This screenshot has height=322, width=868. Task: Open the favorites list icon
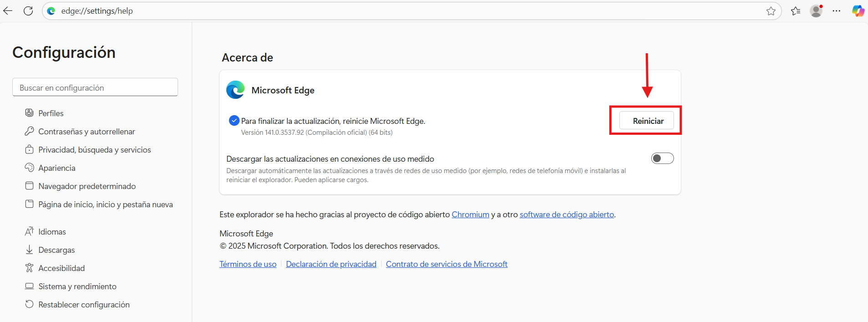coord(796,11)
